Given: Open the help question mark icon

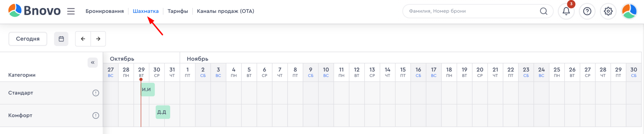Looking at the screenshot, I should 587,11.
